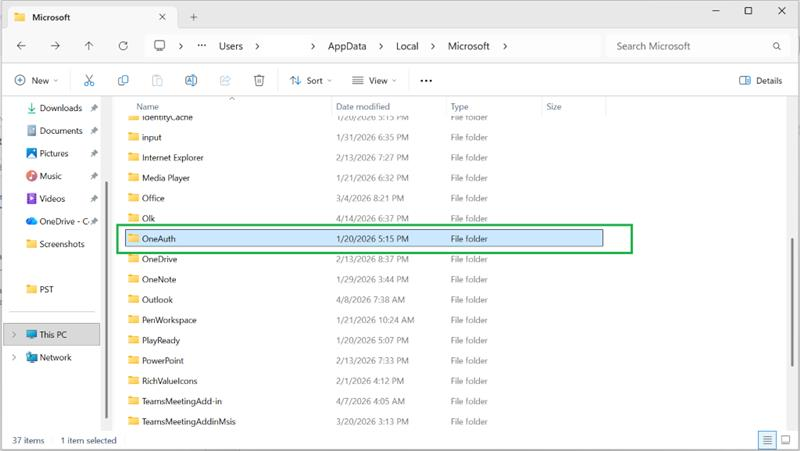Switch to details list view icon in status bar
The width and height of the screenshot is (800, 451).
click(x=767, y=440)
